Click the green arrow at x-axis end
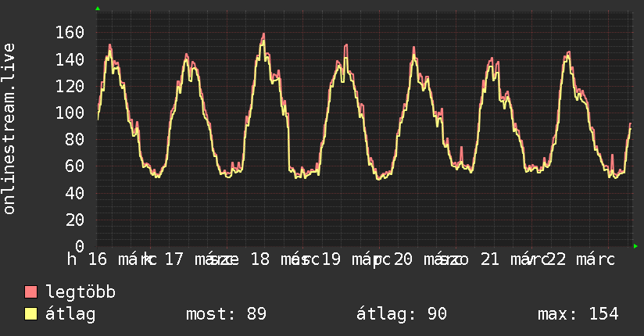 click(635, 246)
